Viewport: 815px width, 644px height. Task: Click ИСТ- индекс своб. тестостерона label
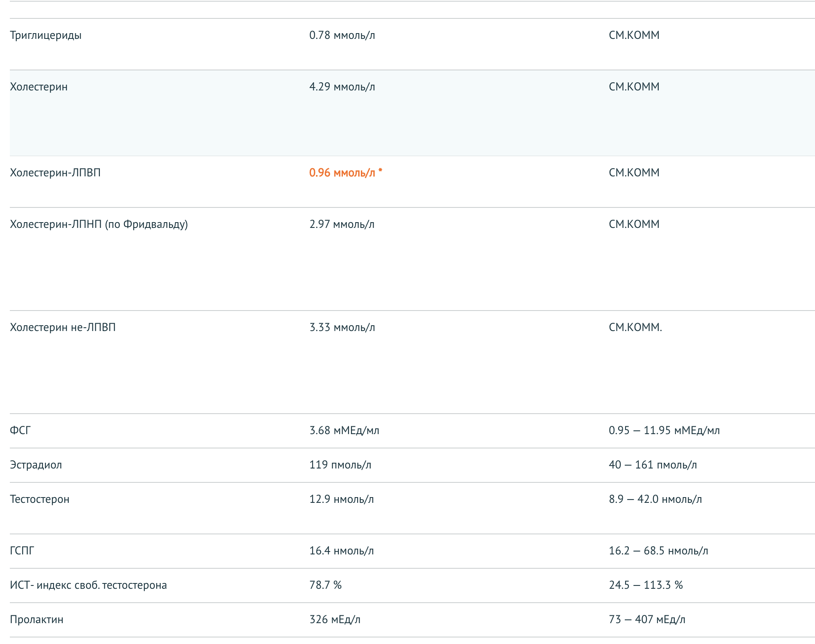tap(88, 585)
